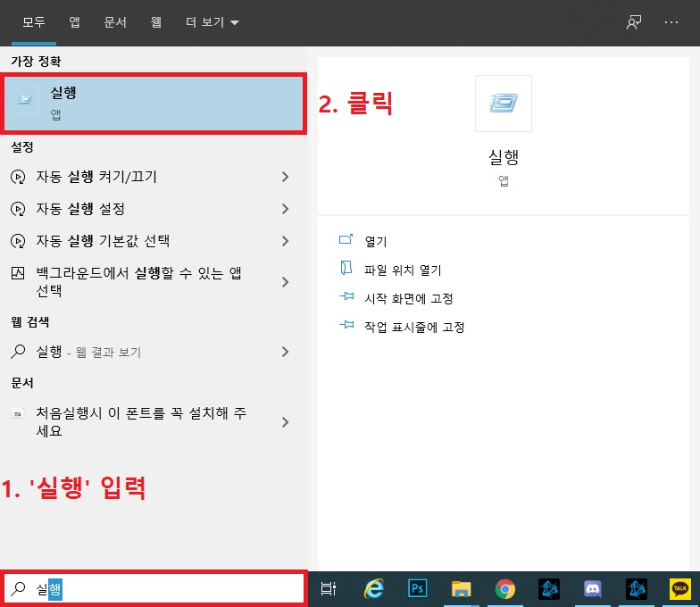700x607 pixels.
Task: Open File Explorer from the taskbar
Action: click(x=461, y=589)
